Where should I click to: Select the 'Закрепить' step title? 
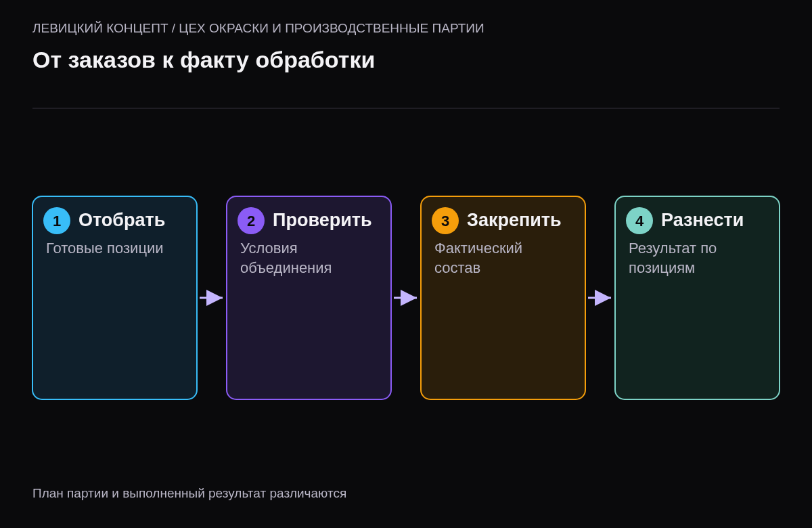(x=514, y=220)
